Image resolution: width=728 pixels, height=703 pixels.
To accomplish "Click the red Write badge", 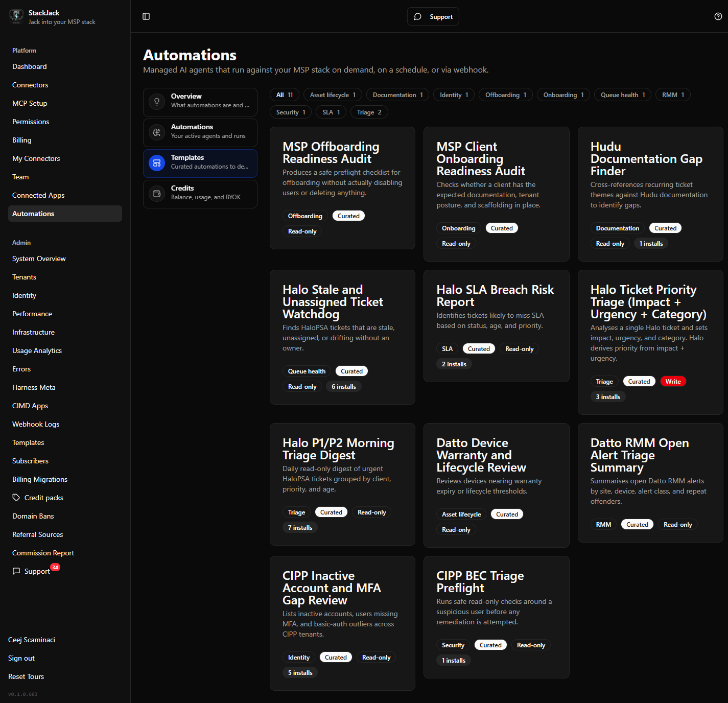I will tap(673, 381).
